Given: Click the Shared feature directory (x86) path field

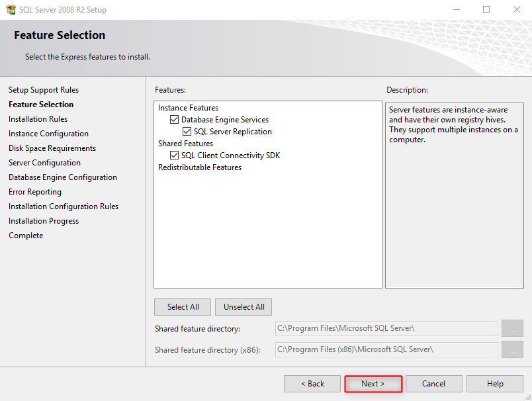Looking at the screenshot, I should tap(386, 349).
